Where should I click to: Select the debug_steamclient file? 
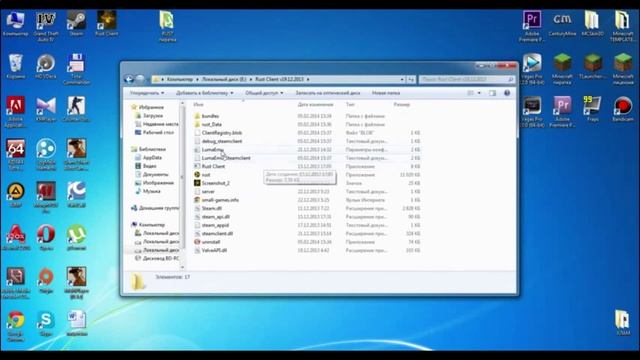(x=218, y=141)
